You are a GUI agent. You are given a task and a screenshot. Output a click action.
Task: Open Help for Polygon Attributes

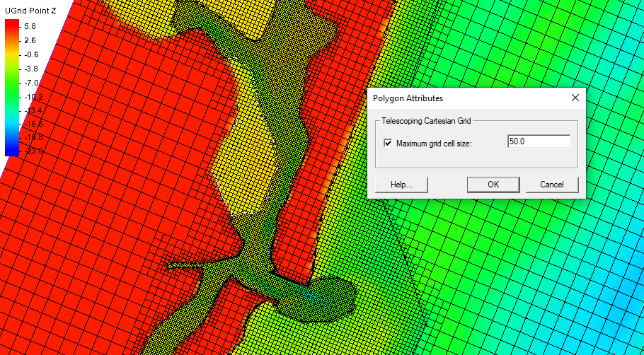(x=402, y=185)
